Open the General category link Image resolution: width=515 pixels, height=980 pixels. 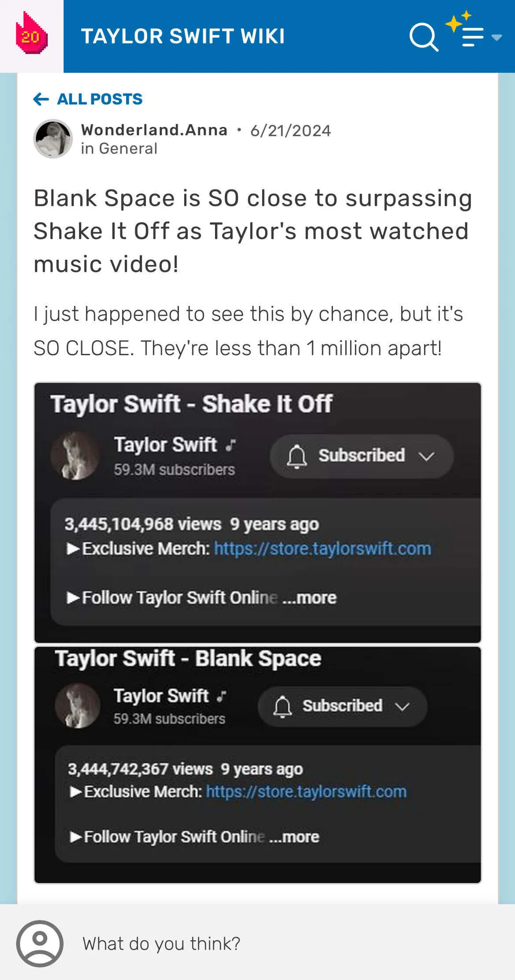point(128,148)
